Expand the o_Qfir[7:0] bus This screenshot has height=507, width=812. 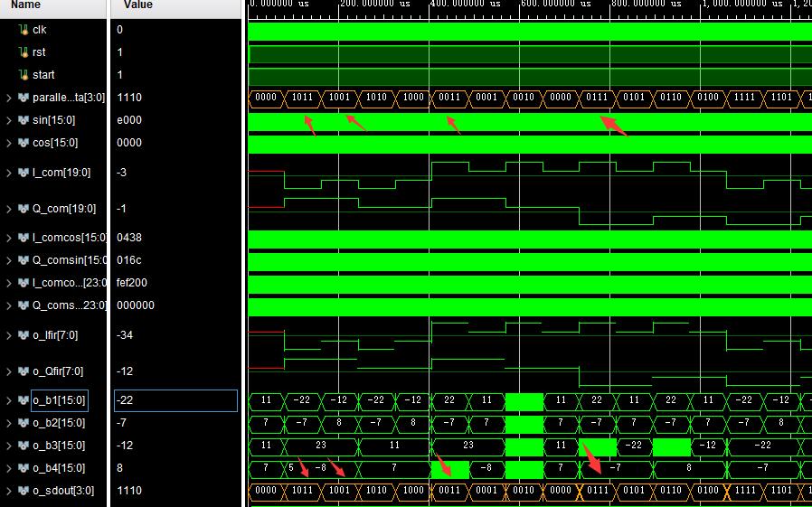[x=8, y=371]
